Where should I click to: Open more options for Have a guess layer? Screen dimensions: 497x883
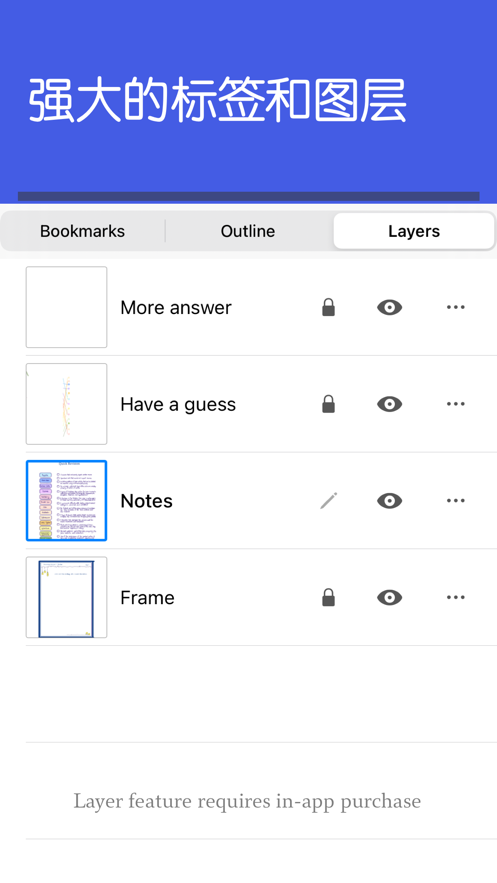pyautogui.click(x=455, y=404)
